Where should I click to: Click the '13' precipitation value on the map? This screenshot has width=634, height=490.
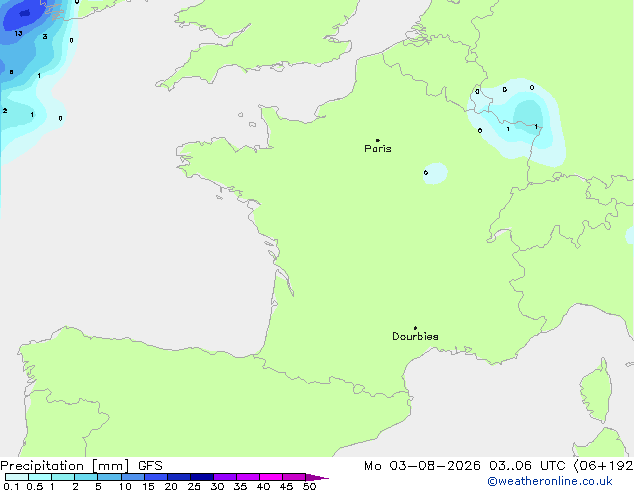point(19,34)
